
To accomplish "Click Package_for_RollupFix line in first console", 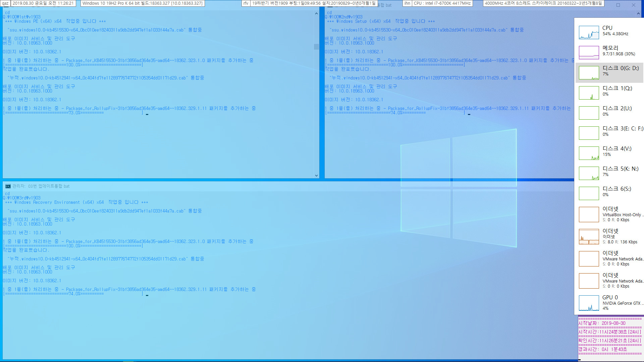I will pyautogui.click(x=129, y=109).
